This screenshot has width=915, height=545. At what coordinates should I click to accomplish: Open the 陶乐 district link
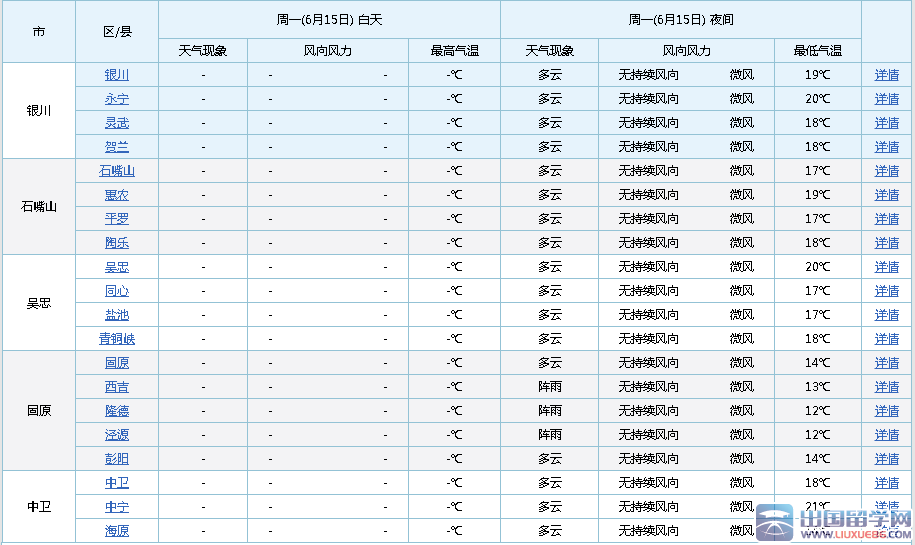pyautogui.click(x=117, y=243)
